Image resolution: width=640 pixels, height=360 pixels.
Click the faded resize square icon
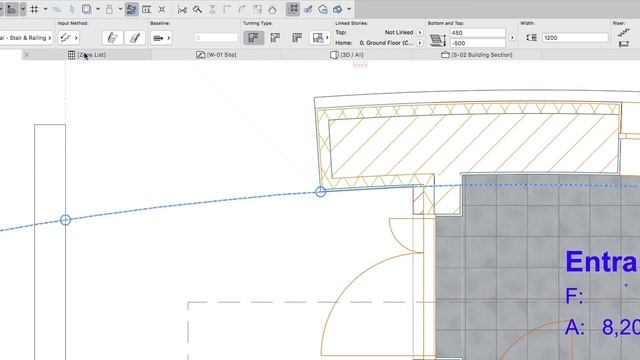257,9
